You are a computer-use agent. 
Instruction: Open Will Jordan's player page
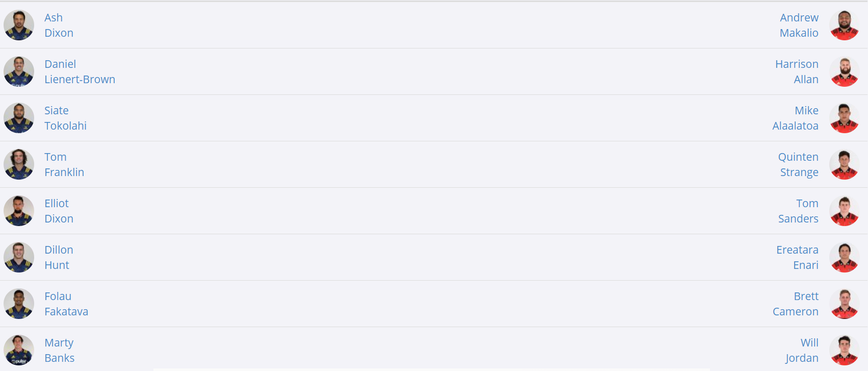(x=802, y=351)
